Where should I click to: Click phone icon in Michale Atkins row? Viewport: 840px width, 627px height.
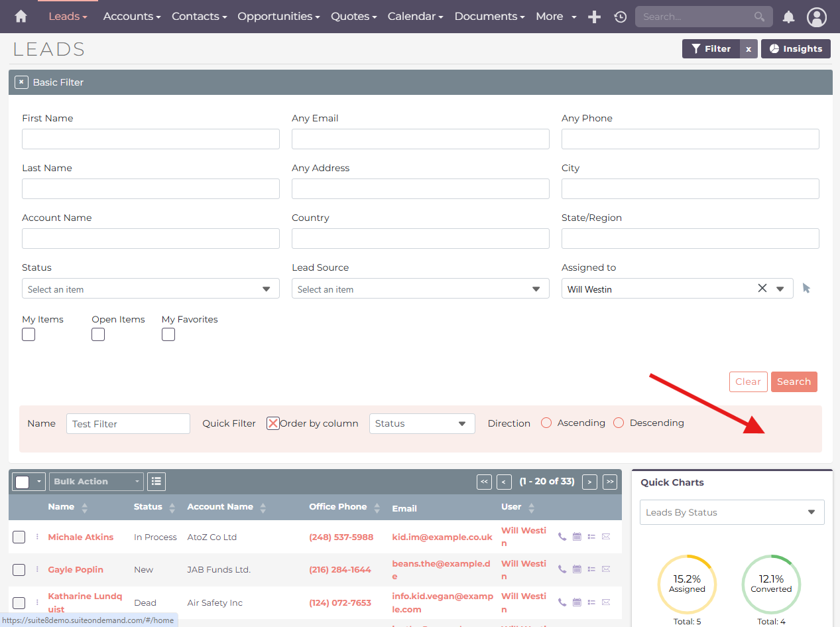tap(562, 537)
